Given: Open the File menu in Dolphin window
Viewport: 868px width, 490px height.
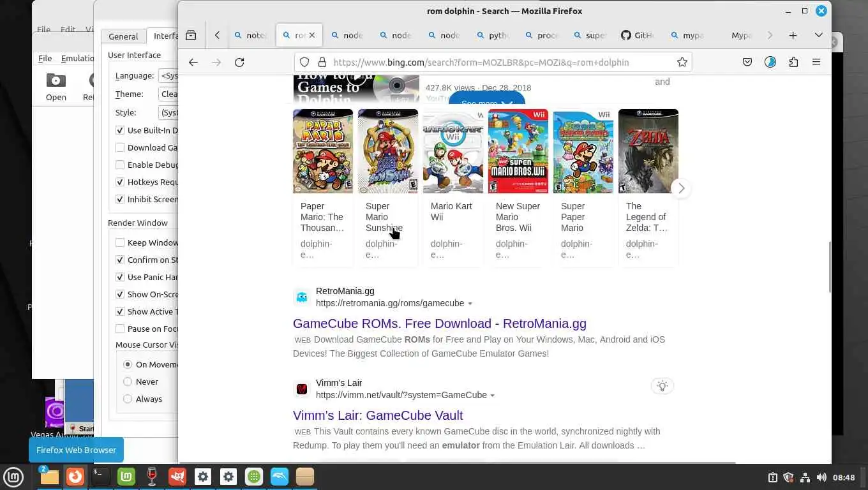Looking at the screenshot, I should (45, 58).
